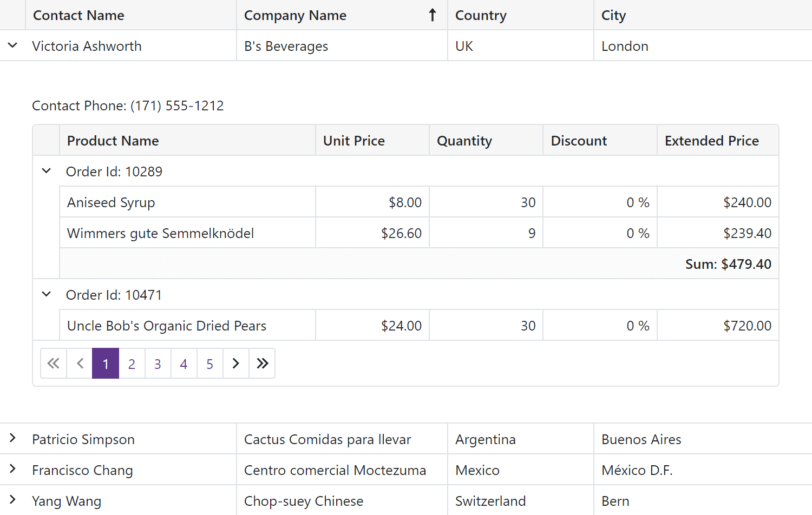Select page 2 in pager
The height and width of the screenshot is (515, 812).
pyautogui.click(x=132, y=364)
